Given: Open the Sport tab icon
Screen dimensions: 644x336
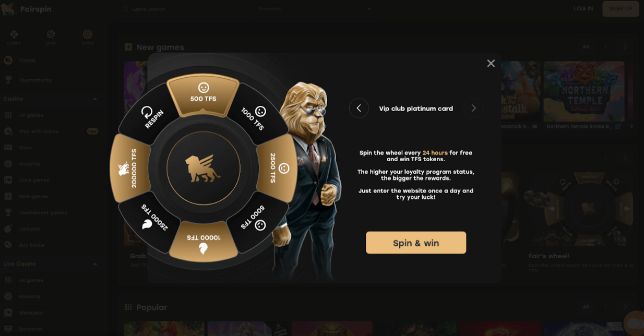Looking at the screenshot, I should [x=51, y=37].
